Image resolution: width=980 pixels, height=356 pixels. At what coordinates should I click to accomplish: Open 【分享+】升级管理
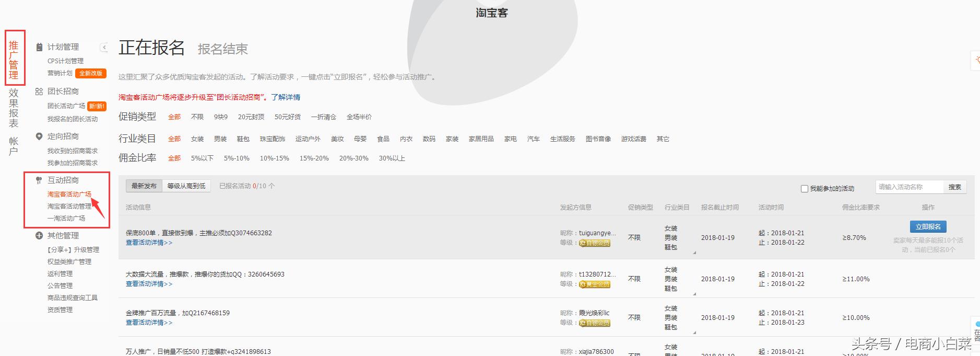[73, 250]
